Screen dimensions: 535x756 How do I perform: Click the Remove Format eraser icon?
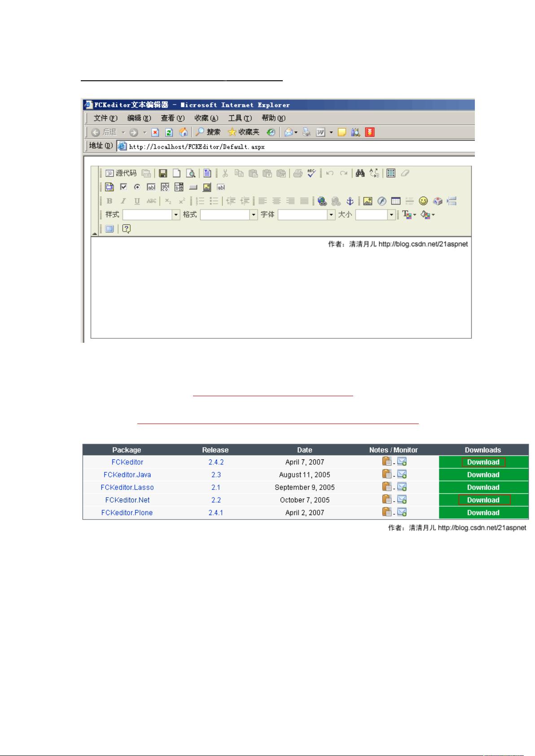[x=405, y=173]
